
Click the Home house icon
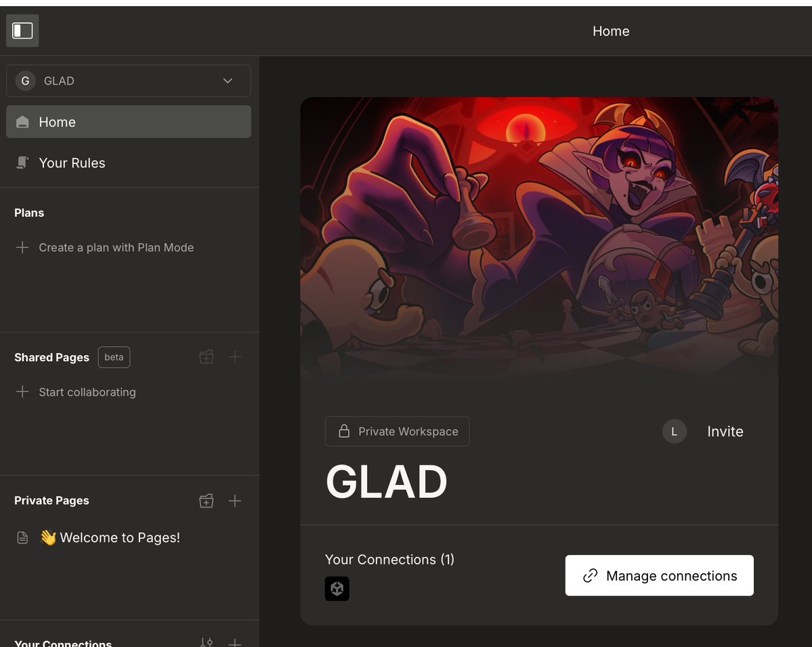pos(22,122)
